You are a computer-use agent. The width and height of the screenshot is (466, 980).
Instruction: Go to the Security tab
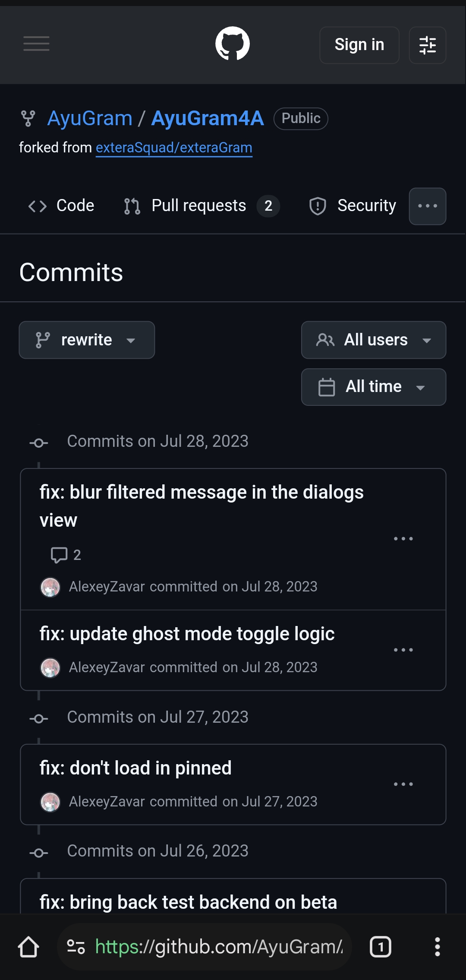(353, 206)
